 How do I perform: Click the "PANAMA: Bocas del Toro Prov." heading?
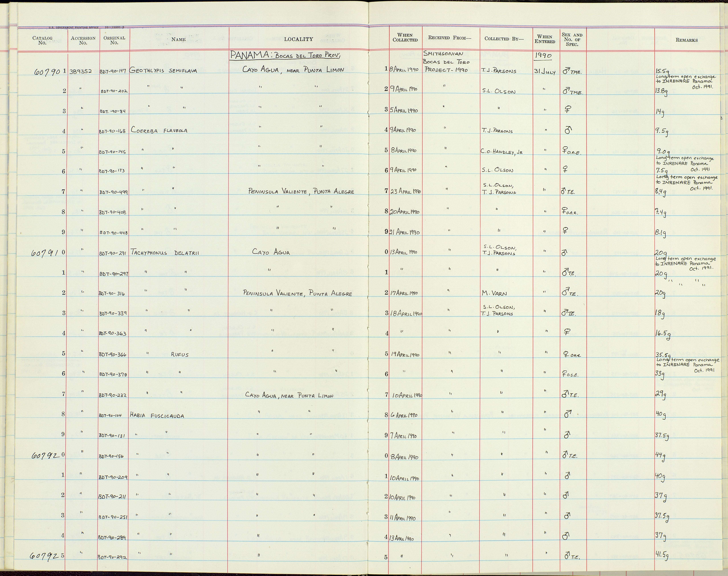point(285,55)
